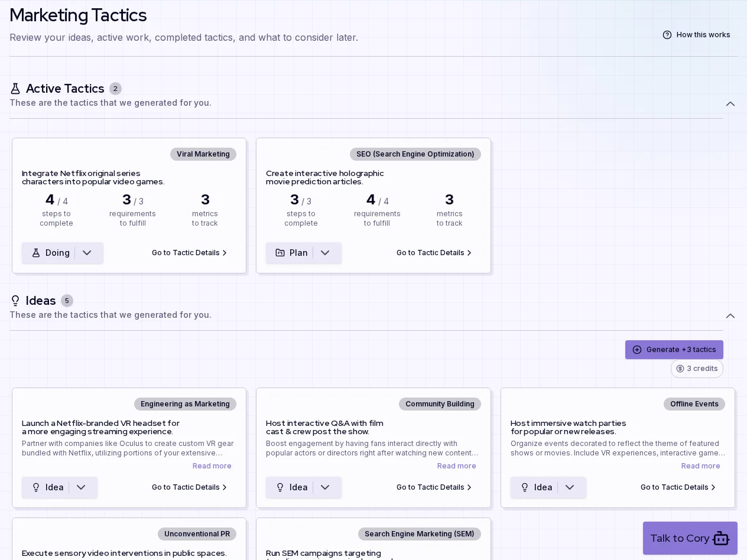The image size is (747, 560).
Task: Click title Host interactive Q&A with film cast
Action: [324, 427]
